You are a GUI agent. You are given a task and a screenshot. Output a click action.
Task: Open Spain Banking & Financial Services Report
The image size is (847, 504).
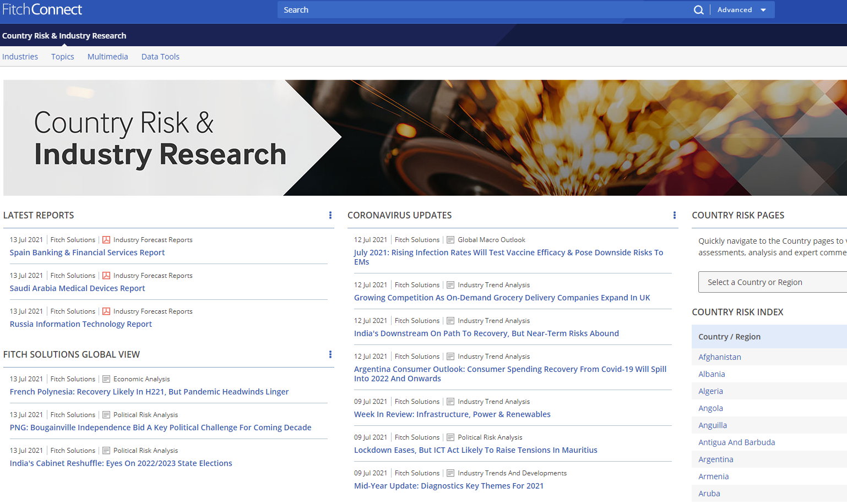coord(87,253)
